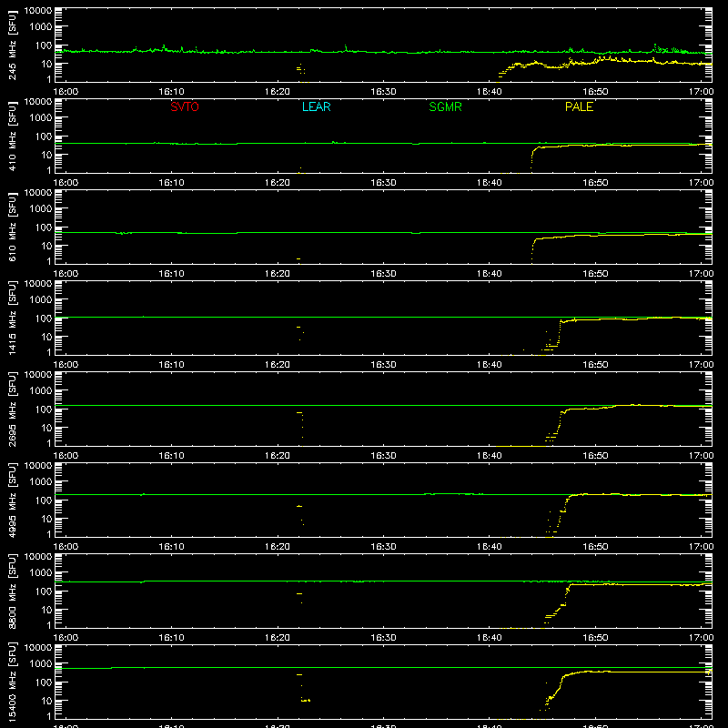
Task: Click the green SGMR station label
Action: (445, 106)
